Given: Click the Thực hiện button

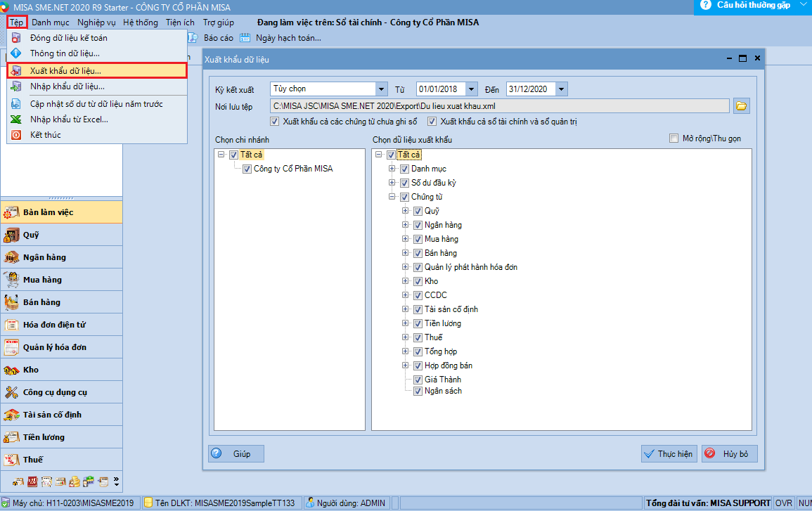Looking at the screenshot, I should 669,454.
